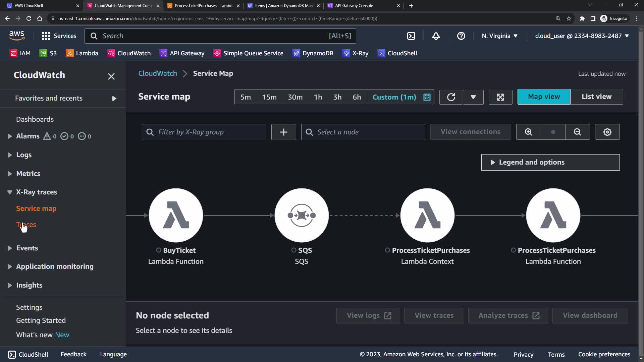
Task: Switch to the API Gateway Console tab
Action: [x=354, y=6]
